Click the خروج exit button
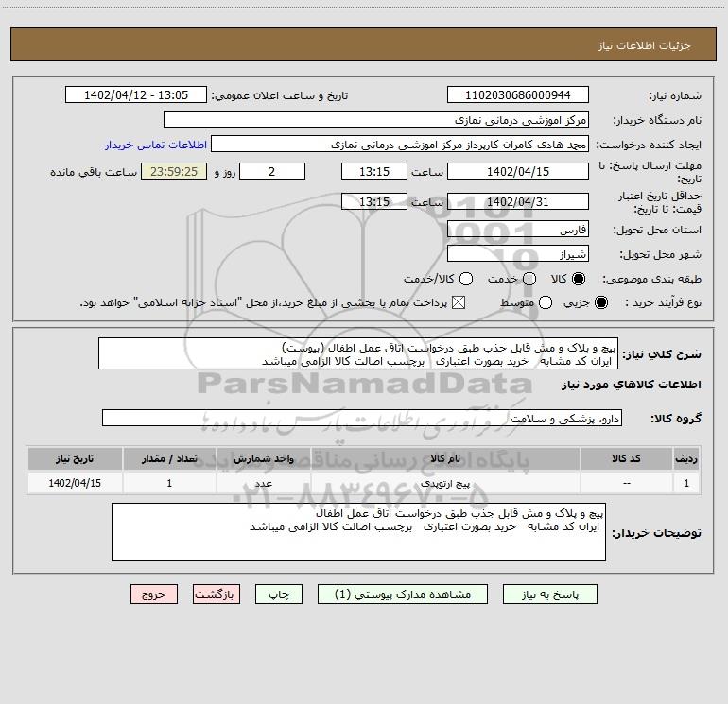The image size is (728, 704). tap(154, 594)
